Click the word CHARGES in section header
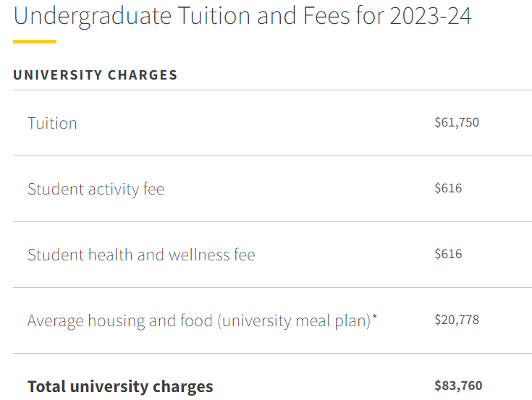The height and width of the screenshot is (400, 532). coord(143,75)
